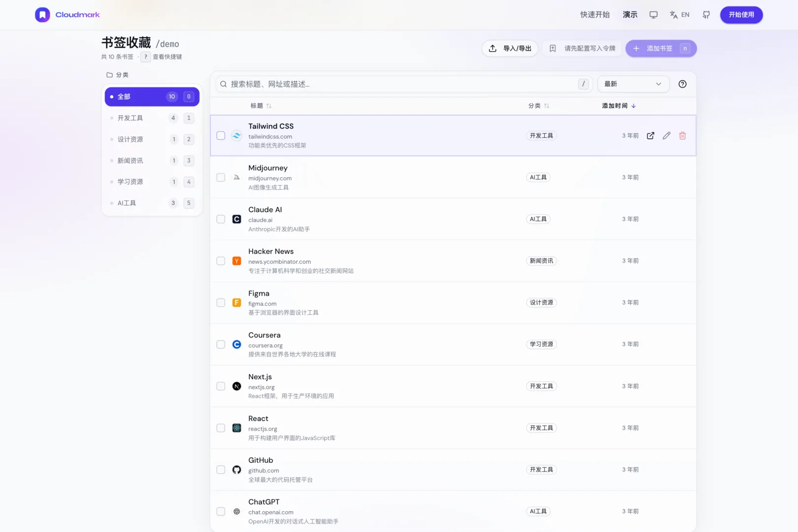Click the shortcut question mark badge

(145, 57)
